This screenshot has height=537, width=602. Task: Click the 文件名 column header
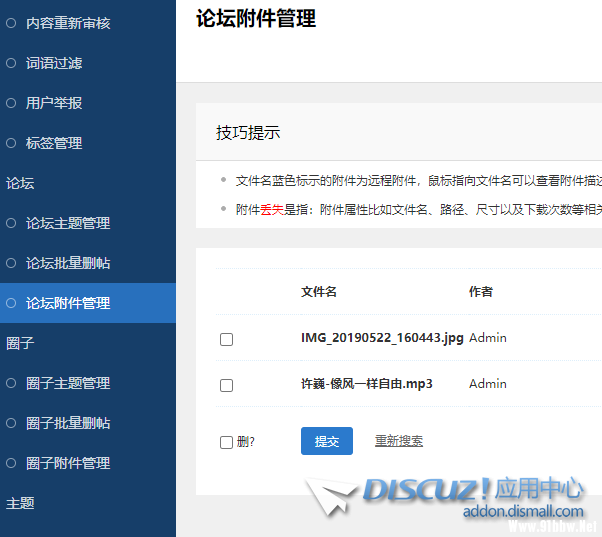tap(319, 292)
